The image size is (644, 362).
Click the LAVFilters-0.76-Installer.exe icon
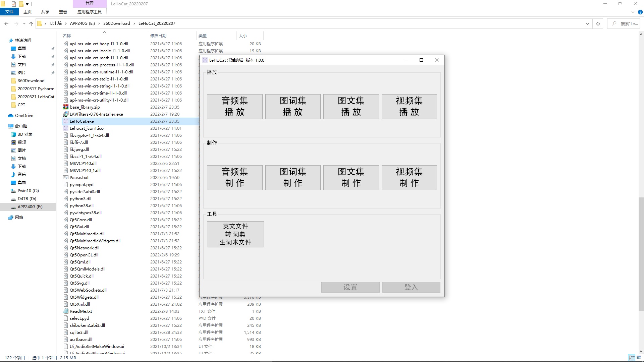[x=66, y=114]
